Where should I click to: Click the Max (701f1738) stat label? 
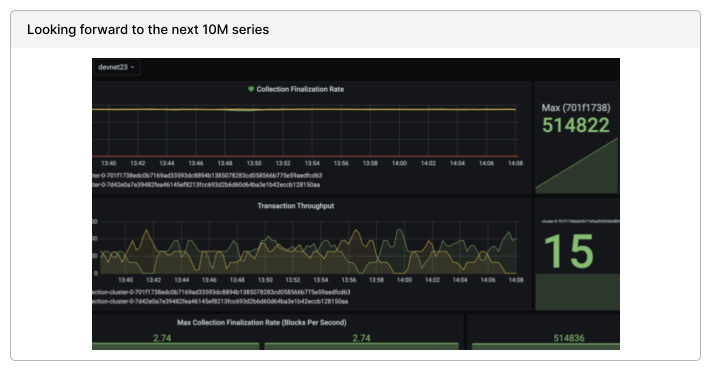point(576,108)
